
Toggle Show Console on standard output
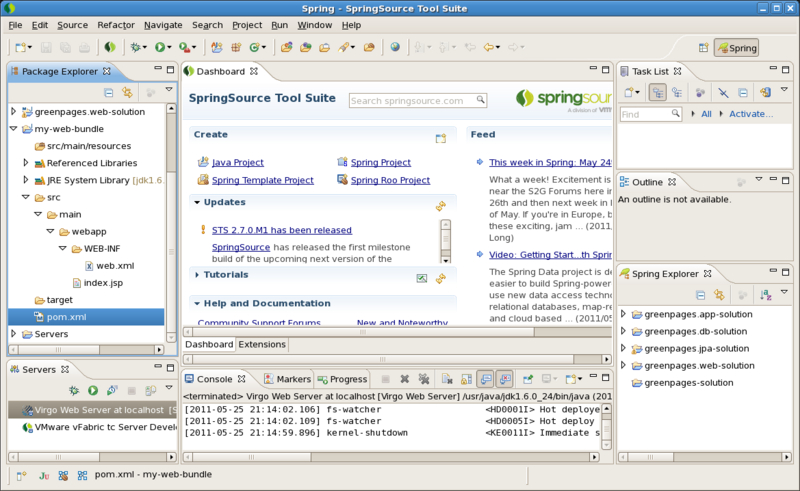click(x=485, y=379)
